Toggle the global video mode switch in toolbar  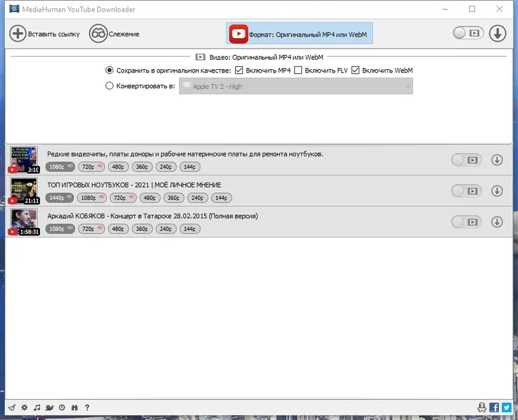pos(468,33)
